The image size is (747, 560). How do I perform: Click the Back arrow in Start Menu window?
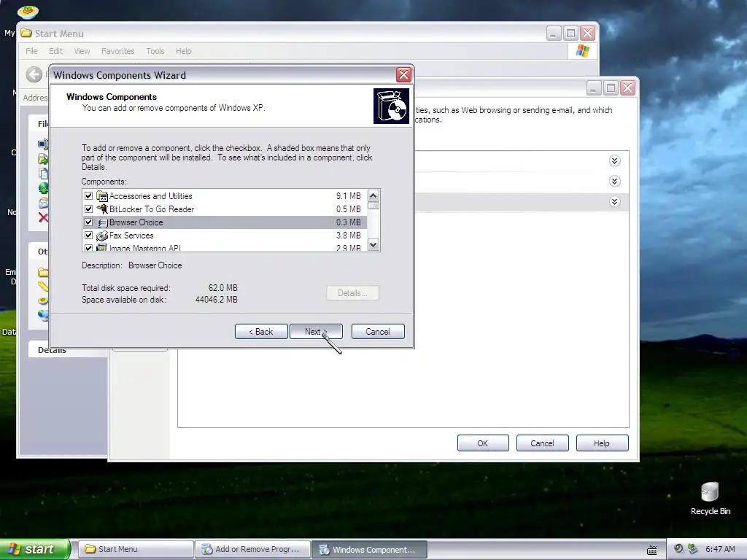(x=34, y=74)
